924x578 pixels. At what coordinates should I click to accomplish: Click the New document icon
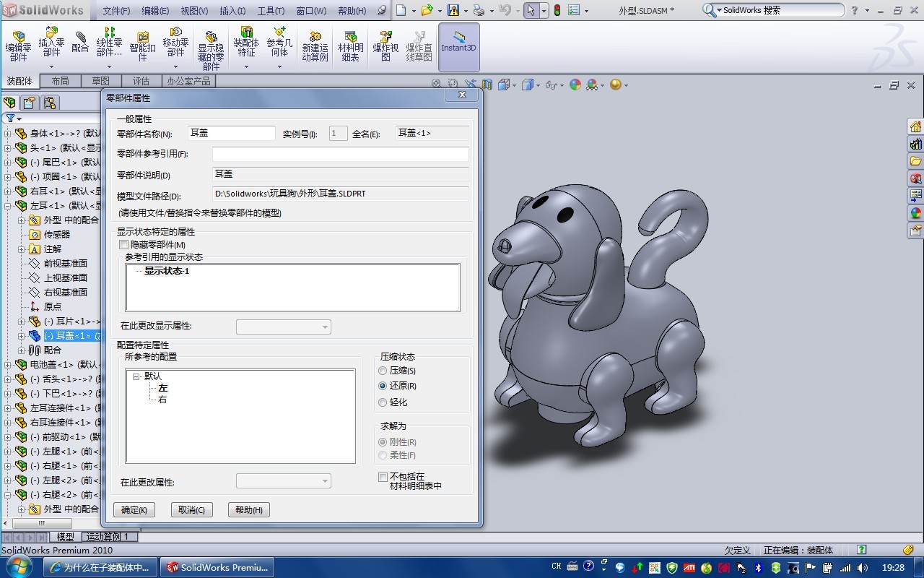pos(401,10)
